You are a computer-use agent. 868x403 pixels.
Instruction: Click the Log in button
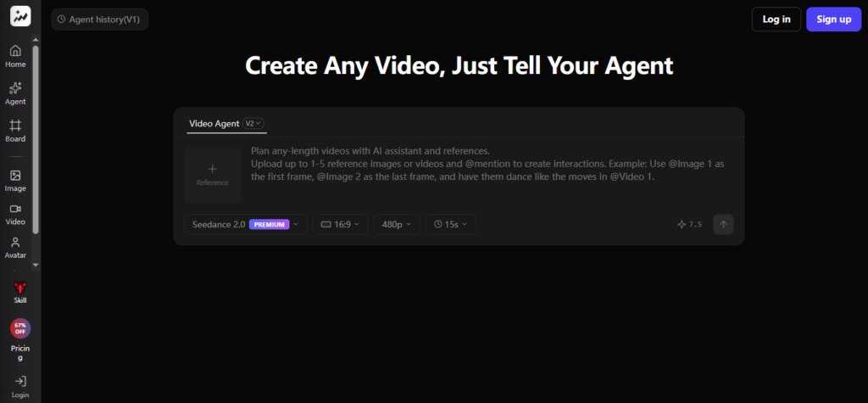click(x=776, y=20)
